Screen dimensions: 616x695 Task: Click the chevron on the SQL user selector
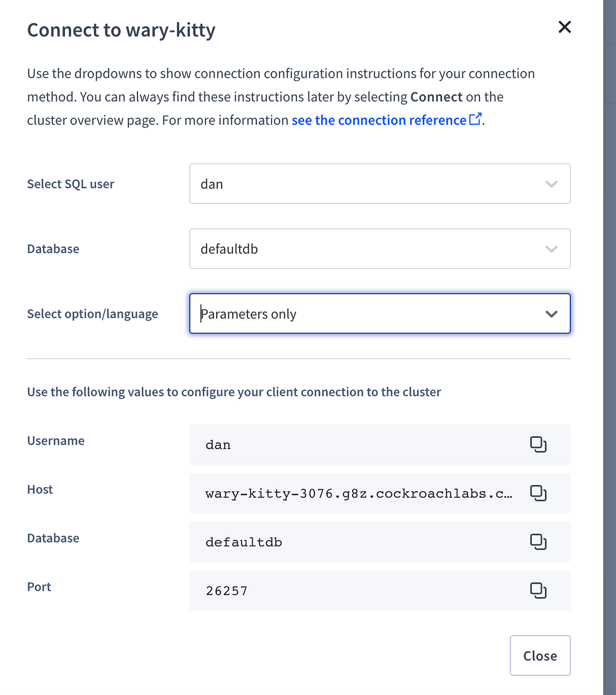pyautogui.click(x=552, y=184)
